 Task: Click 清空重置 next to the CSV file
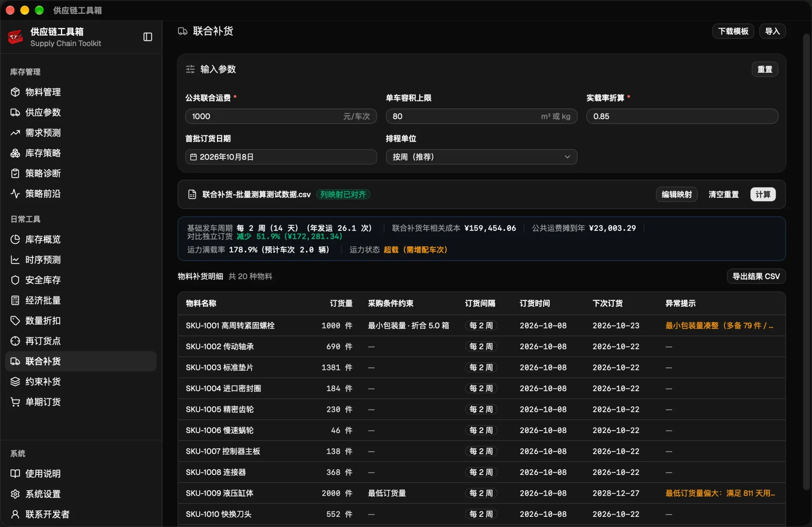click(x=724, y=194)
